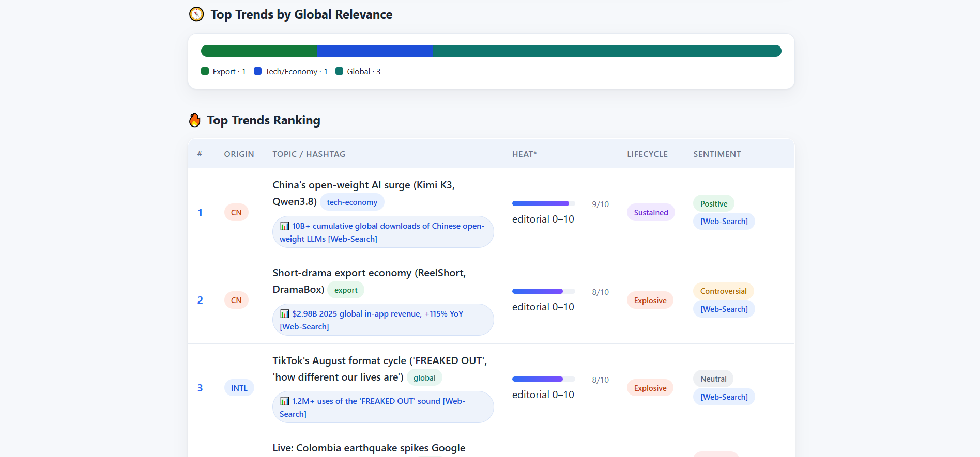
Task: Click the chart icon in the $2.98B revenue stat
Action: point(285,313)
